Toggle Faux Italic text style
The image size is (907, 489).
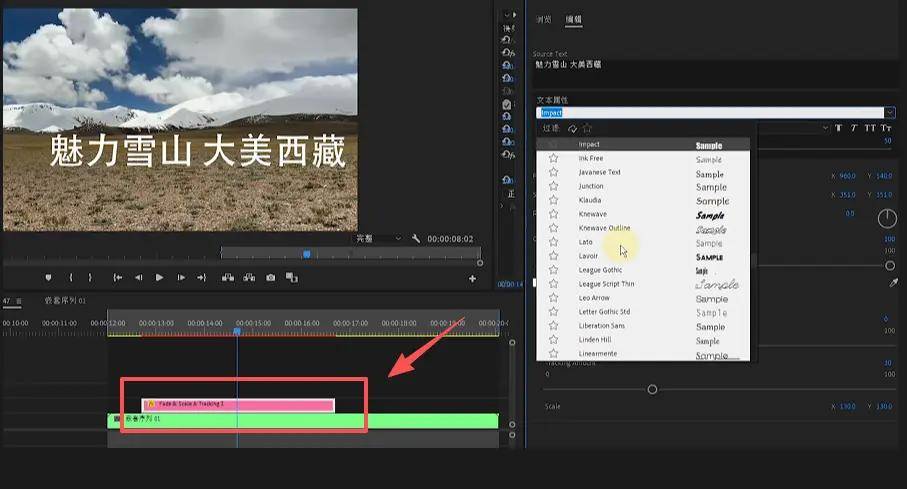pos(853,128)
